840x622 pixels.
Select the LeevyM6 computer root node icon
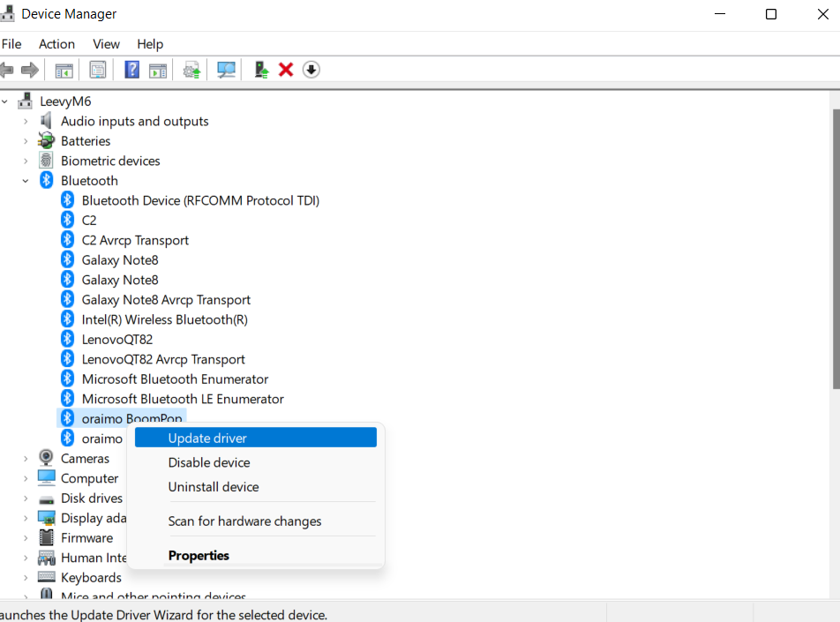pos(26,101)
